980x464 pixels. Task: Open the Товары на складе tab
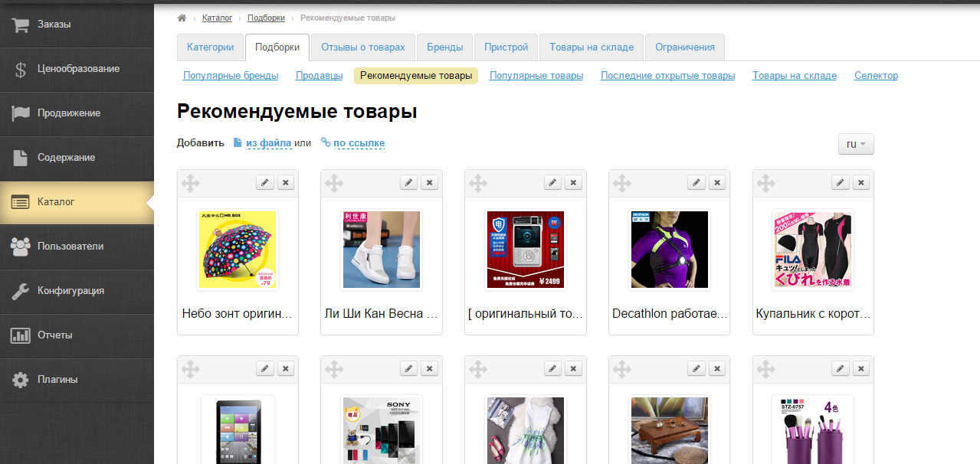592,47
